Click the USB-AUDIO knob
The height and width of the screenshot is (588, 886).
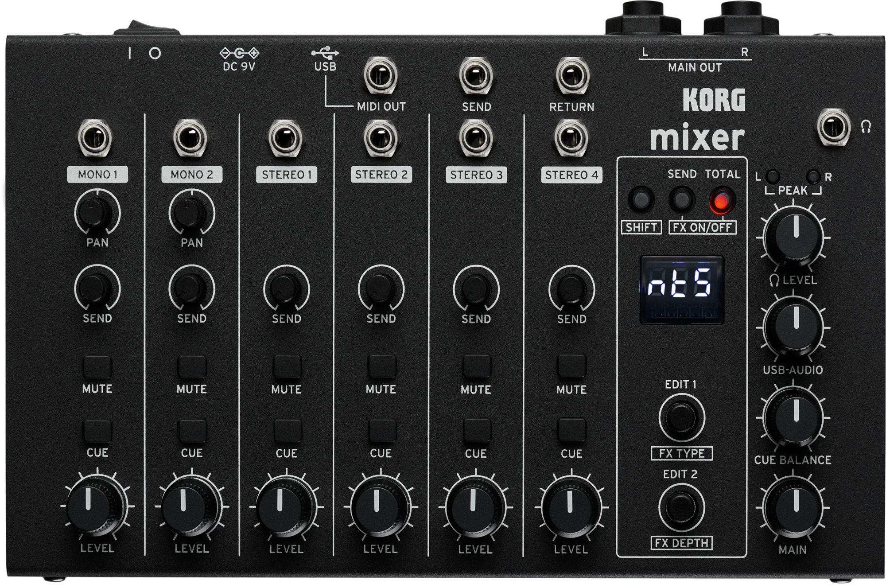pos(793,327)
